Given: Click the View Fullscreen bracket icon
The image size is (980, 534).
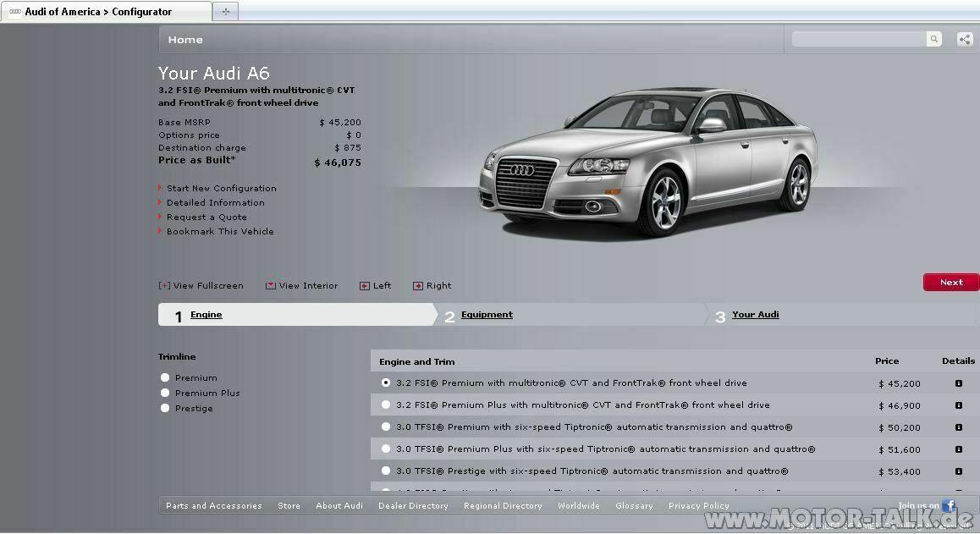Looking at the screenshot, I should point(163,286).
